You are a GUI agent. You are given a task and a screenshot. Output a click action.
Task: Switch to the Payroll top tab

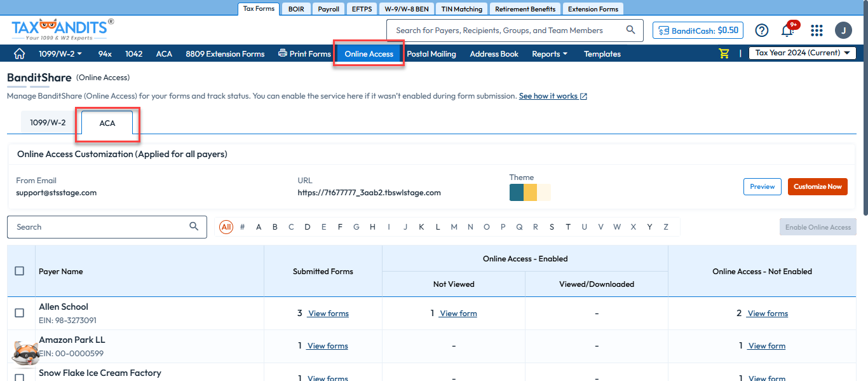329,9
